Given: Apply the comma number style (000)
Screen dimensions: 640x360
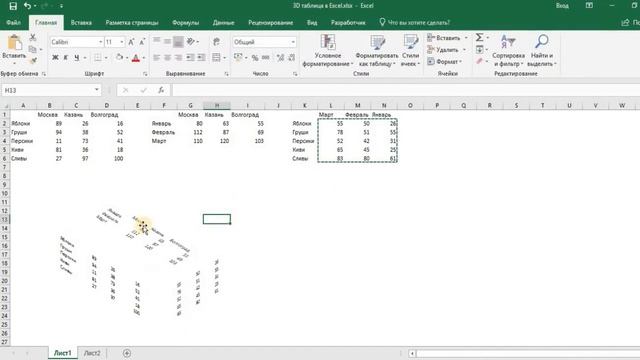Looking at the screenshot, I should click(265, 58).
